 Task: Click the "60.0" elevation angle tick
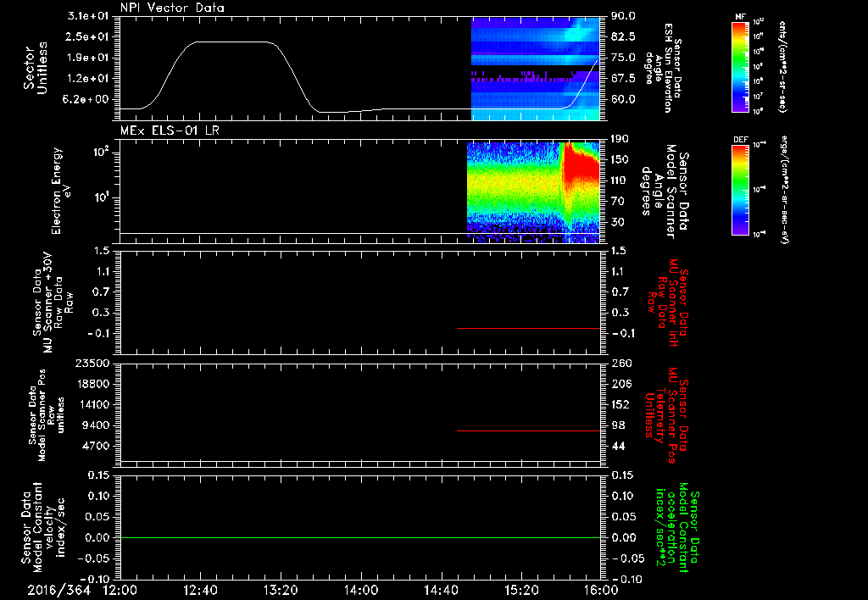point(623,99)
